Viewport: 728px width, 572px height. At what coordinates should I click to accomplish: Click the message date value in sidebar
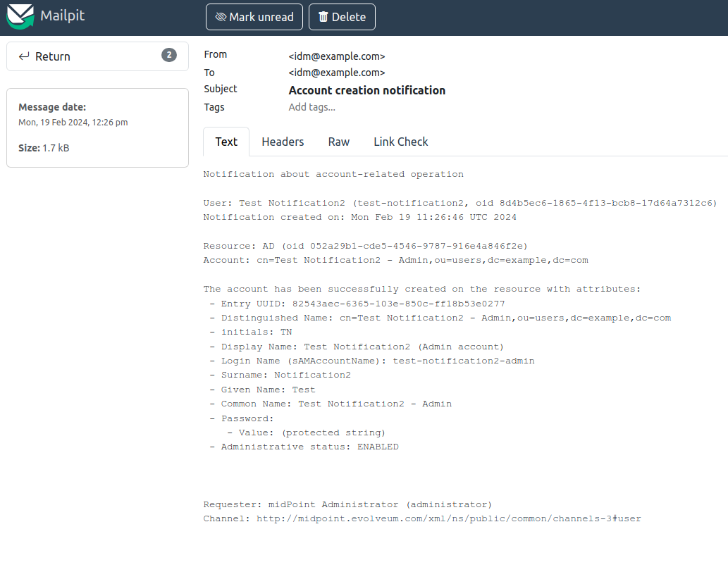point(73,122)
